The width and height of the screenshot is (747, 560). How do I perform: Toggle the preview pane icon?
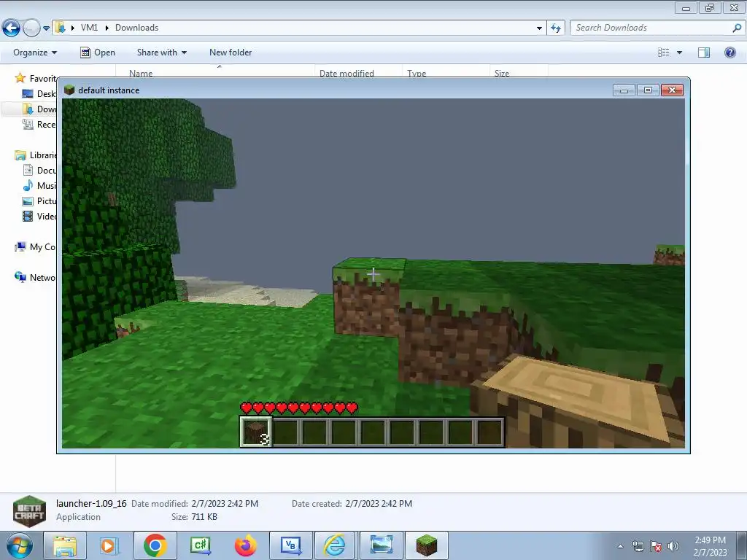click(x=704, y=52)
